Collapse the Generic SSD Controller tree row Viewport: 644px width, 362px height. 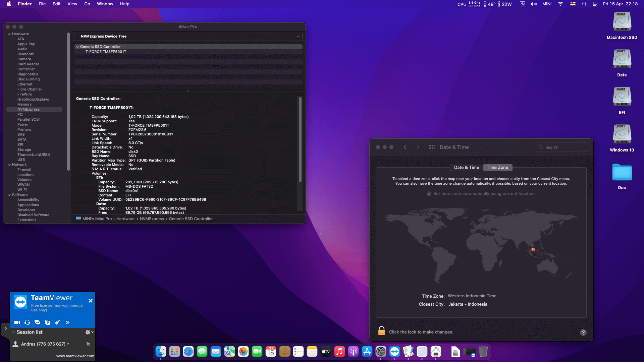77,47
